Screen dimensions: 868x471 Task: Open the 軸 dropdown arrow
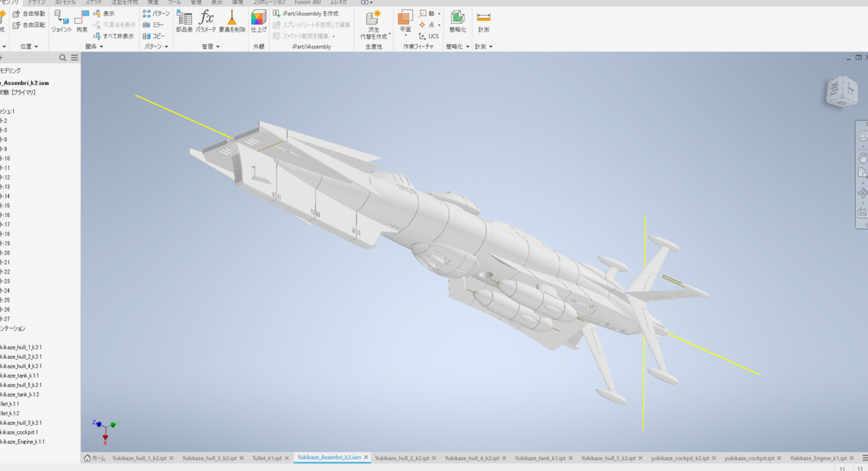[x=439, y=14]
